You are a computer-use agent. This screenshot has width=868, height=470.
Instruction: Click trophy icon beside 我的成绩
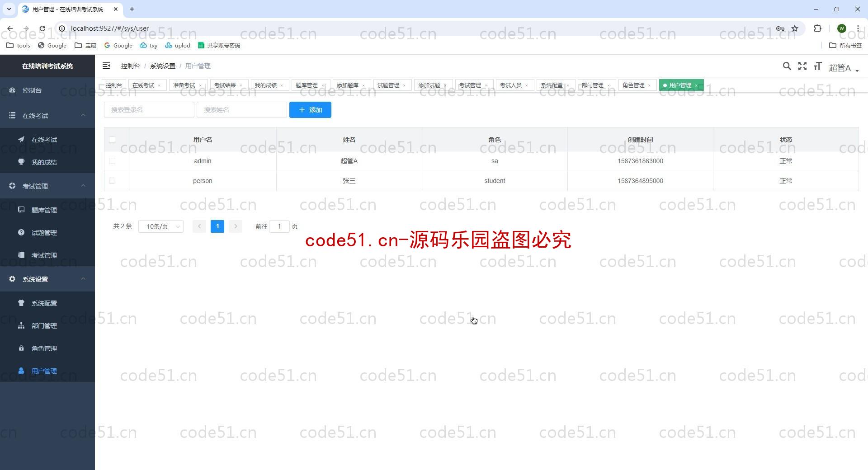click(x=21, y=162)
